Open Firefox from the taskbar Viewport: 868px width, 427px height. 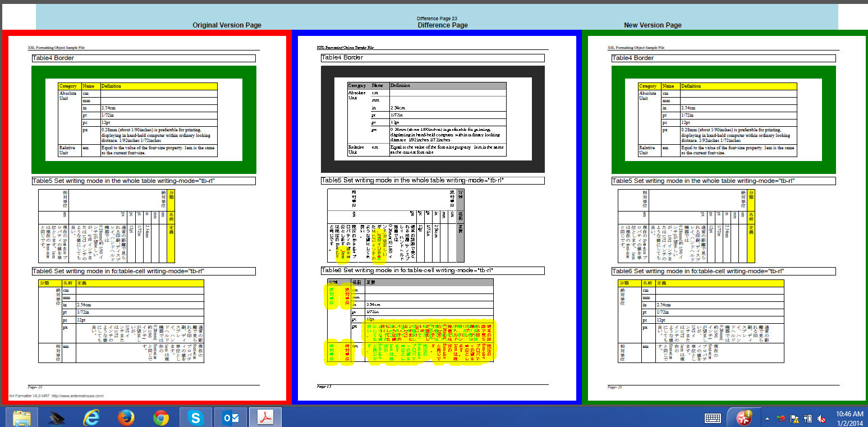[x=126, y=417]
